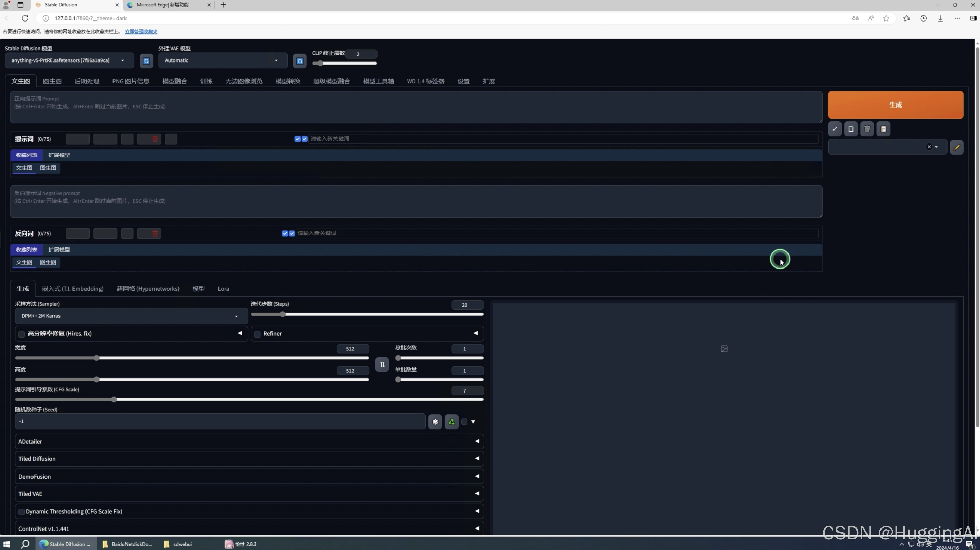Click the trash icon below Generate button

pyautogui.click(x=867, y=129)
